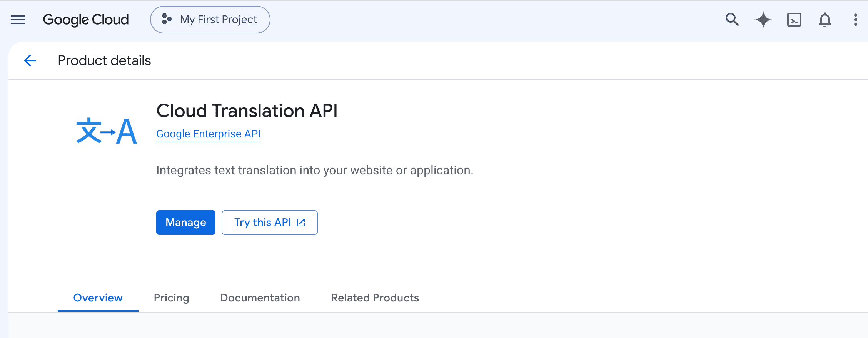Click the 'Integrates text translation' description

click(x=315, y=170)
